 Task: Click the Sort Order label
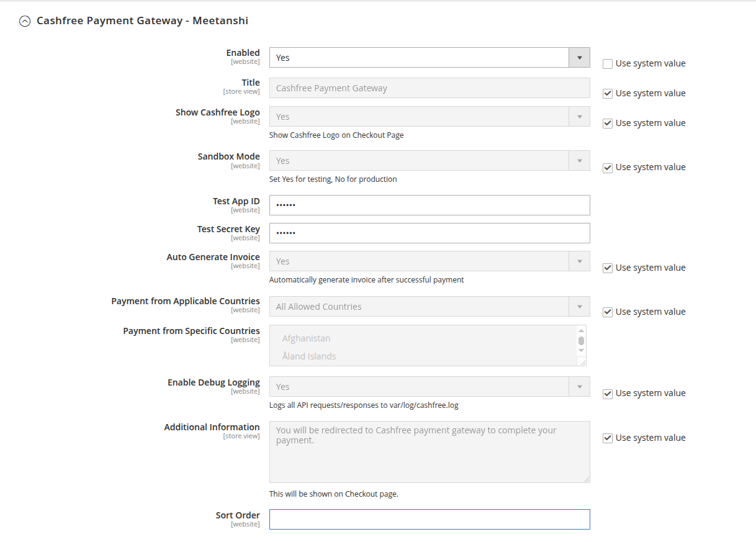pos(238,515)
